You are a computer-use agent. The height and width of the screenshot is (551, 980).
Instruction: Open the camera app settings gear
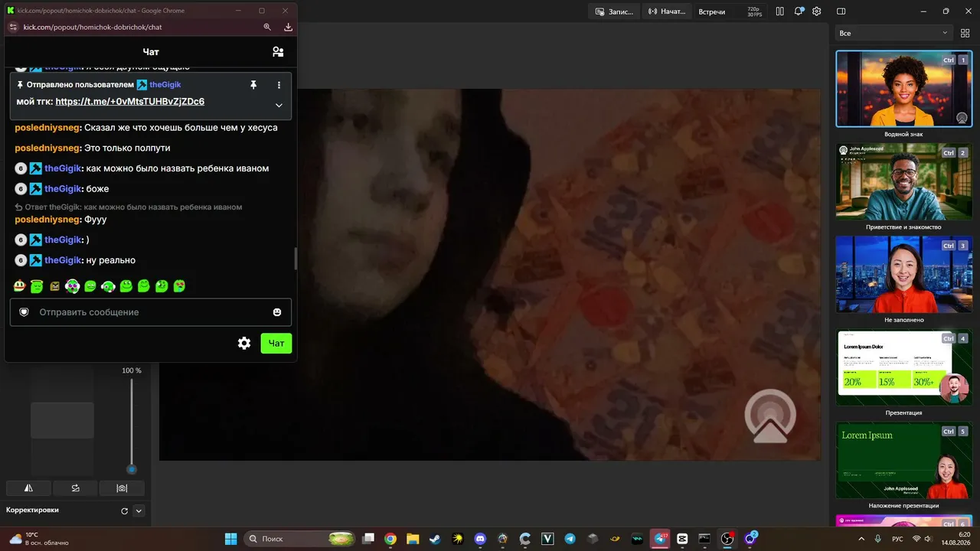coord(817,11)
